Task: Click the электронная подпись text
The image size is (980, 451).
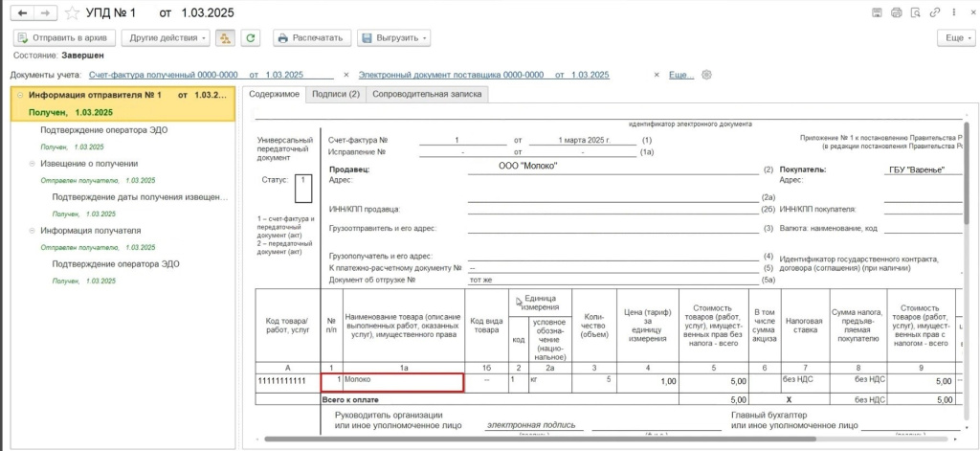Action: [530, 425]
